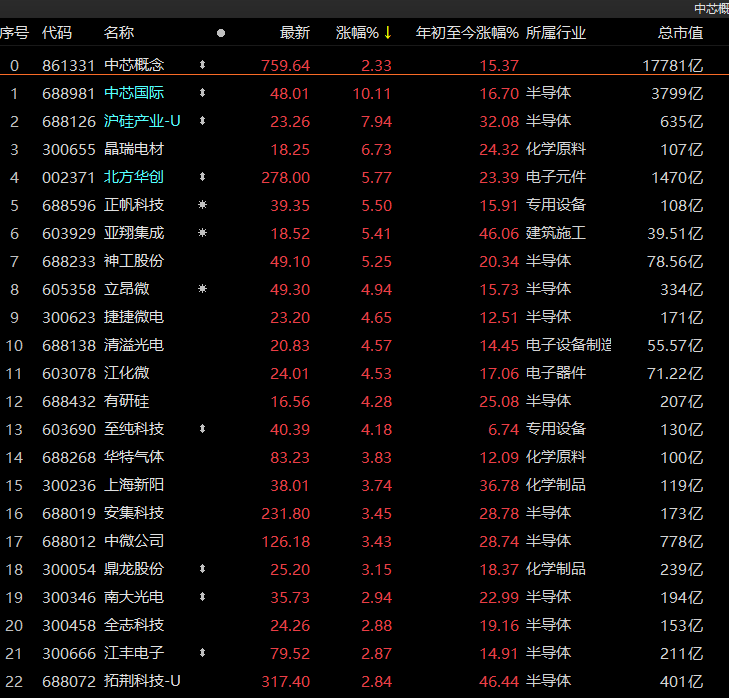Click year-to-date value 6.74
The image size is (729, 698).
[x=503, y=429]
